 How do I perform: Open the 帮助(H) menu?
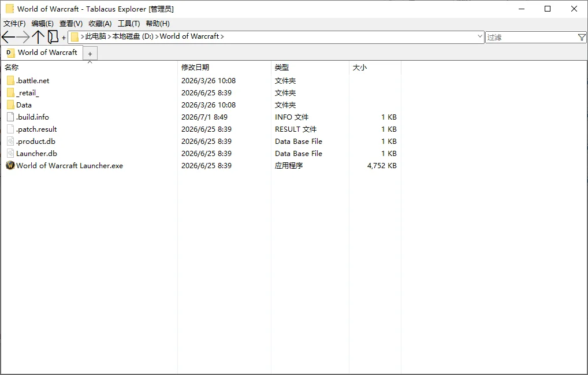click(158, 24)
